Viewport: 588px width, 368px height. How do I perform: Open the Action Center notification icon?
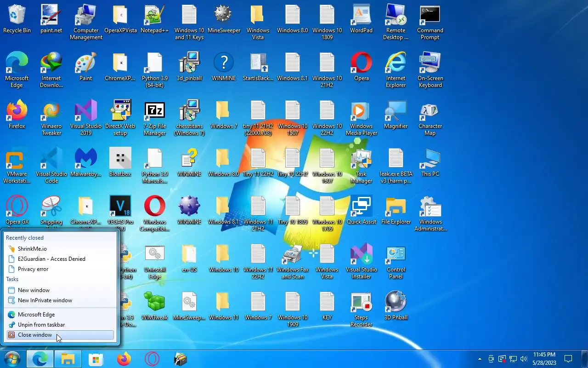coord(568,359)
